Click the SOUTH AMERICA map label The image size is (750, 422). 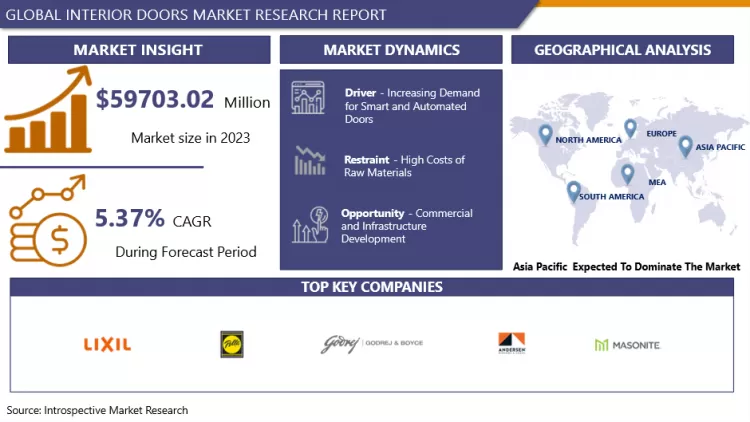tap(612, 196)
